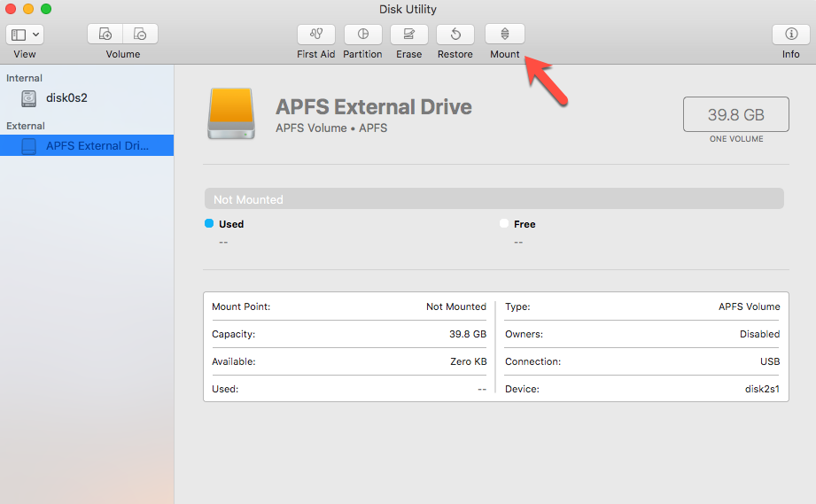This screenshot has height=504, width=816.
Task: Click the ONE VOLUME label
Action: coord(736,139)
